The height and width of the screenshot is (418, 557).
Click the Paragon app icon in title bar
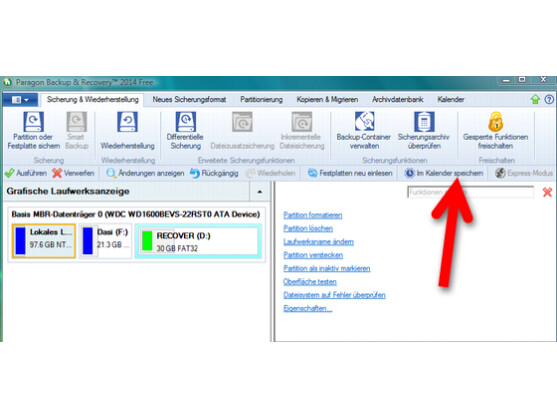click(x=7, y=82)
